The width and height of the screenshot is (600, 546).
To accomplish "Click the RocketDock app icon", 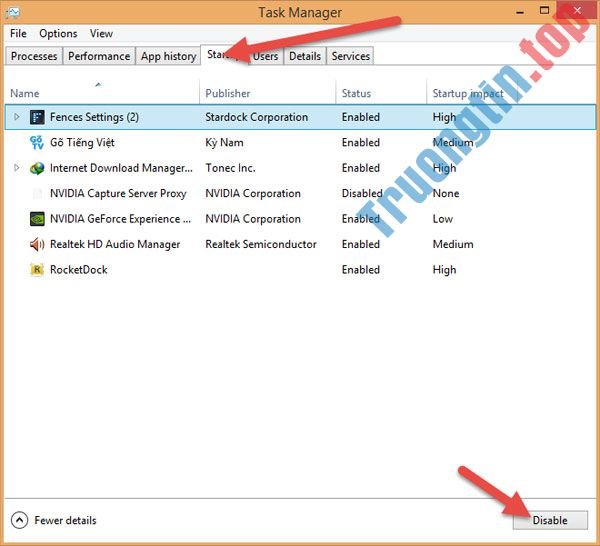I will pyautogui.click(x=37, y=270).
